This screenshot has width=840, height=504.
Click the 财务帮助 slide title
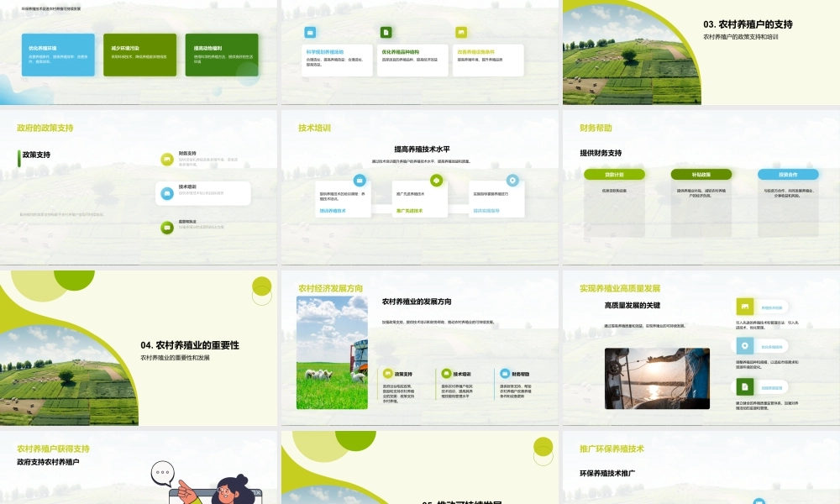point(596,128)
